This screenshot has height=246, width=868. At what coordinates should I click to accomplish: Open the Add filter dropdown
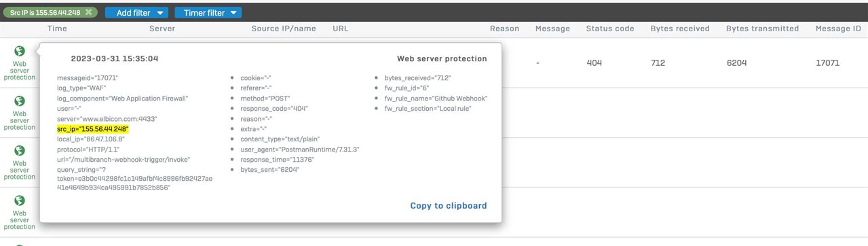136,12
